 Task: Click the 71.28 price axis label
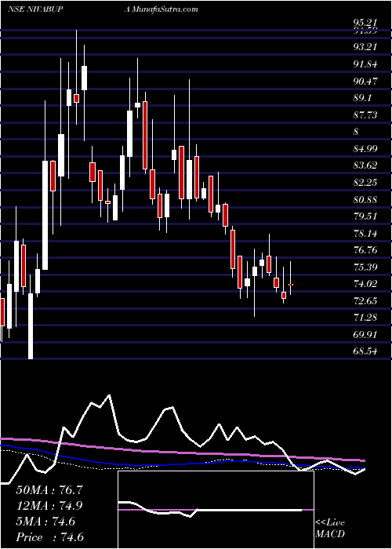(365, 318)
